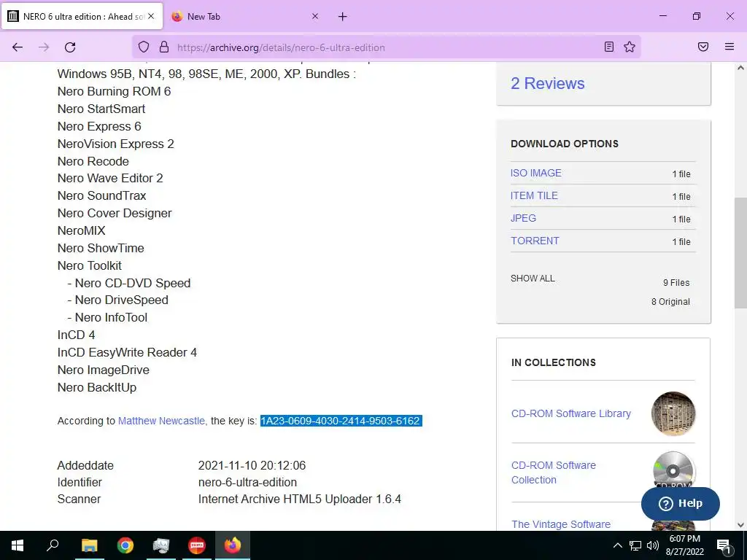Download the ITEM TILE file

tap(534, 195)
